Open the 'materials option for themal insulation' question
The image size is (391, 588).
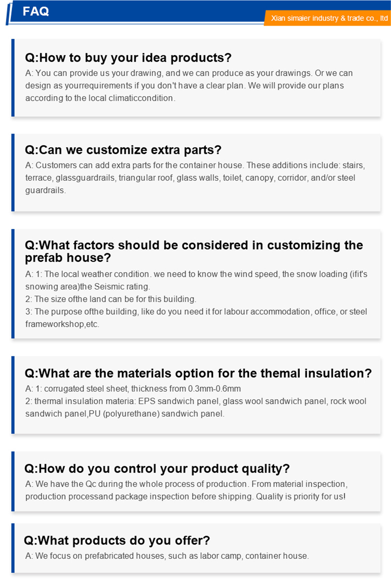click(x=198, y=373)
